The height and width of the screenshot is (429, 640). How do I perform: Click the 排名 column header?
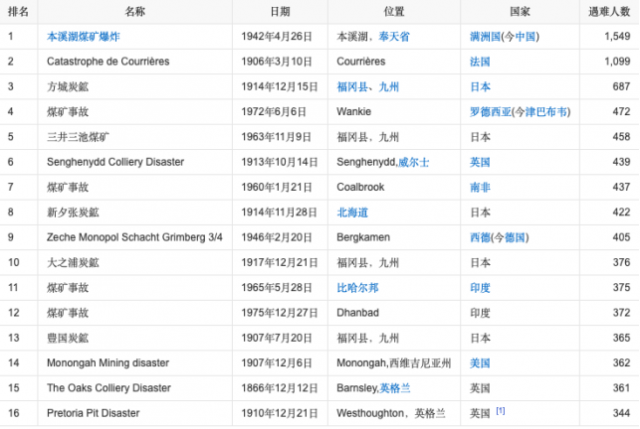pyautogui.click(x=19, y=12)
